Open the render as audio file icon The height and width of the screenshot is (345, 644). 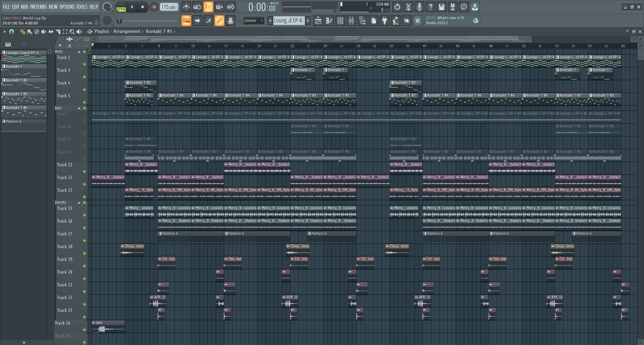click(453, 7)
